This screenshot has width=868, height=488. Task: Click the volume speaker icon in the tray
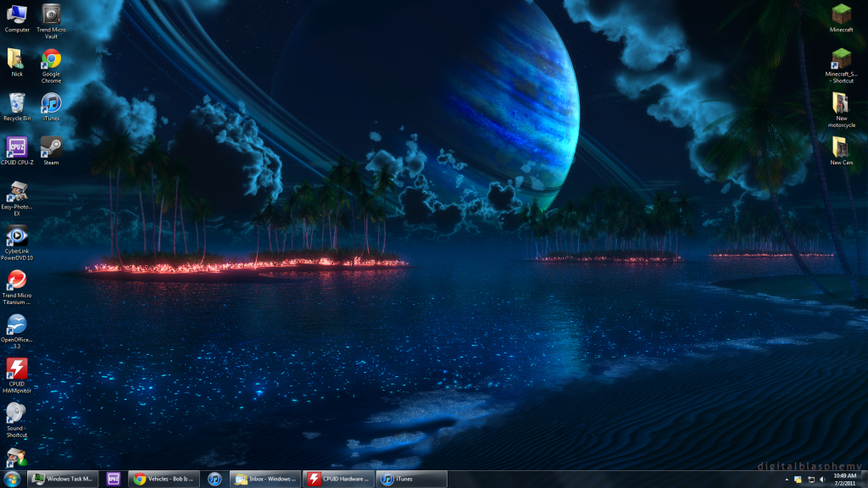822,480
